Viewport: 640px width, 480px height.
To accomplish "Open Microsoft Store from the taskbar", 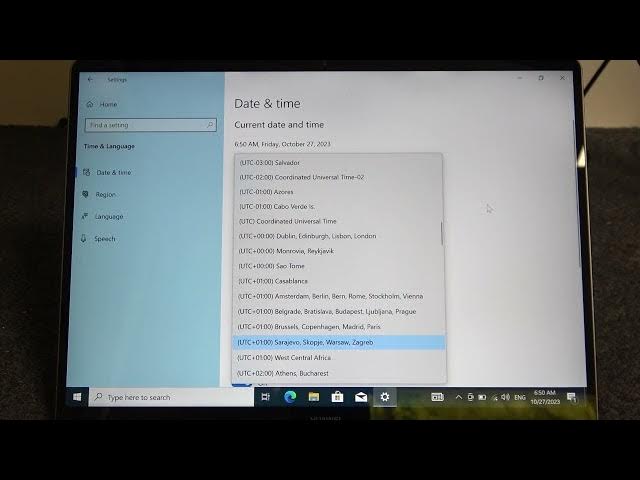I will click(x=337, y=397).
